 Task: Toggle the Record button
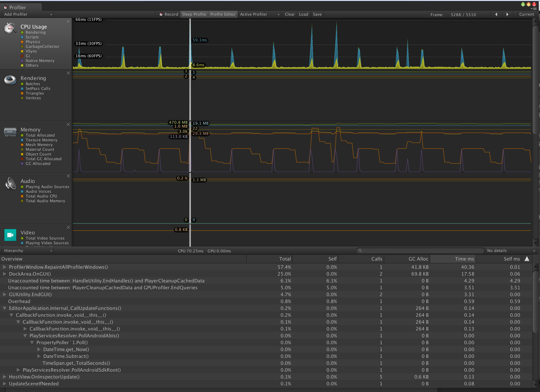[169, 14]
